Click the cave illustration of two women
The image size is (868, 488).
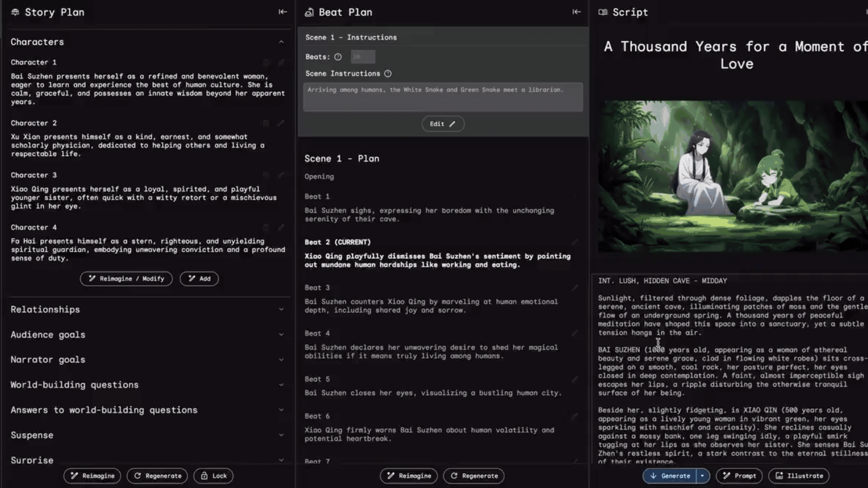pyautogui.click(x=732, y=176)
